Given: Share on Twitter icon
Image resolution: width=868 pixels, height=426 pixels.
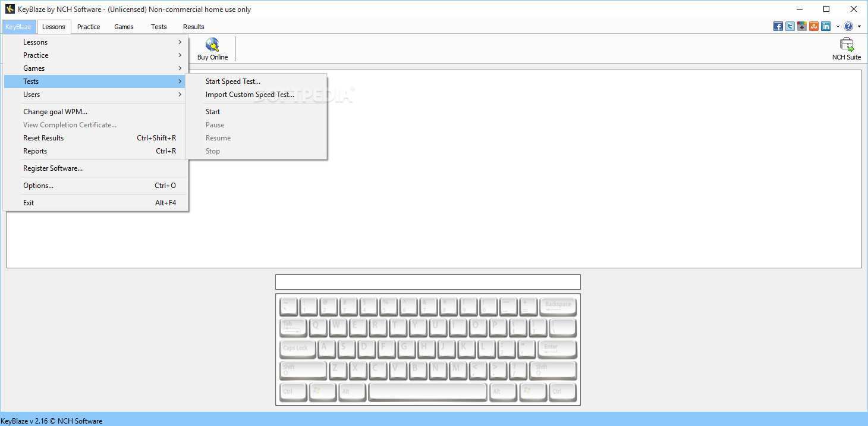Looking at the screenshot, I should click(x=790, y=26).
